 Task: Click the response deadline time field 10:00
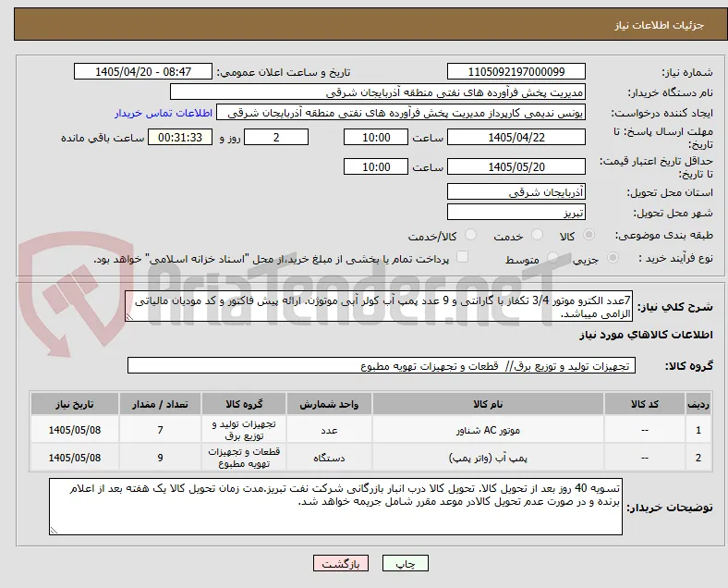click(376, 137)
